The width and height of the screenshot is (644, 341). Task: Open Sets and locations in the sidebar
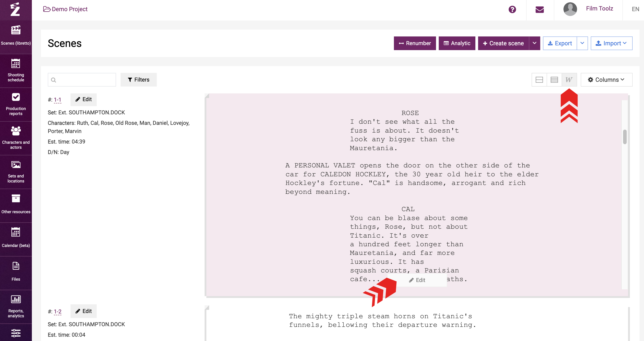pos(16,172)
